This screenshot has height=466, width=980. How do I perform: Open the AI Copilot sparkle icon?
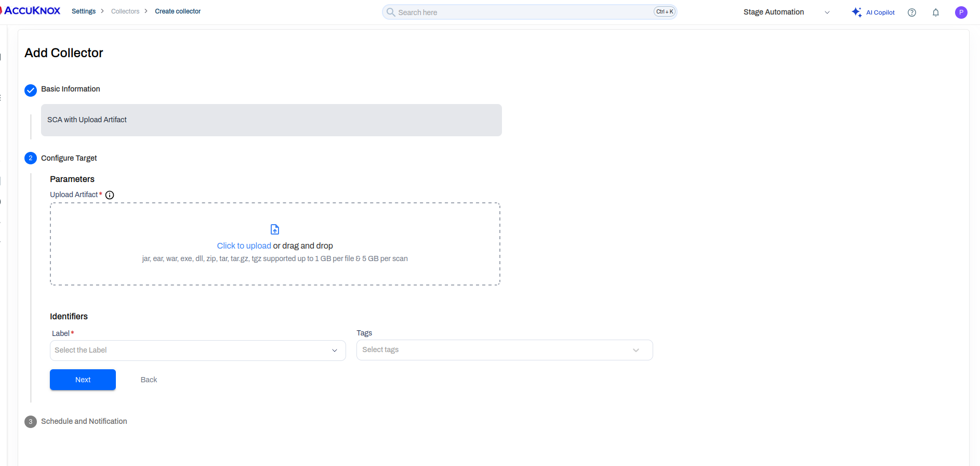click(x=856, y=12)
